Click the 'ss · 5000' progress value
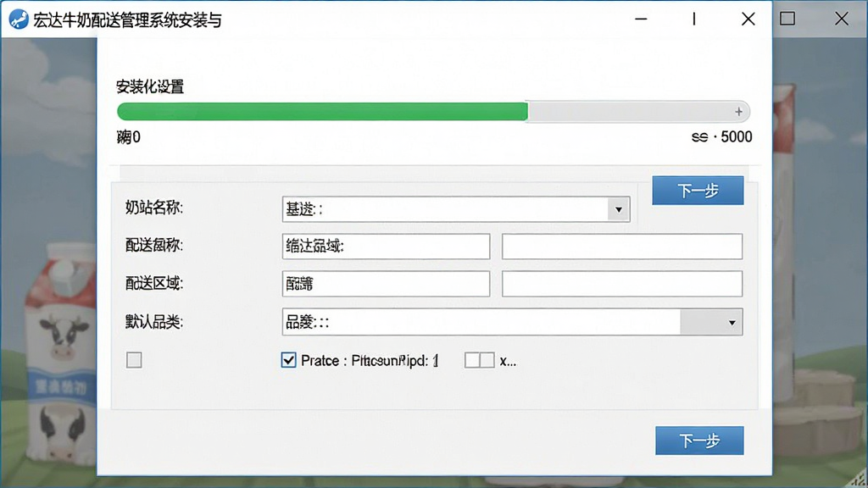Viewport: 868px width, 488px height. coord(722,136)
